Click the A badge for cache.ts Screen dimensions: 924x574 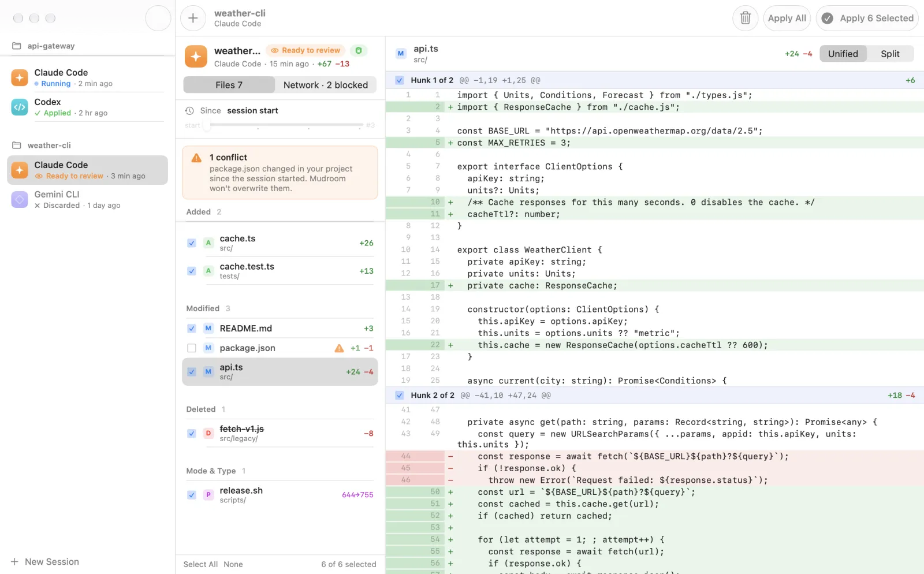(208, 243)
